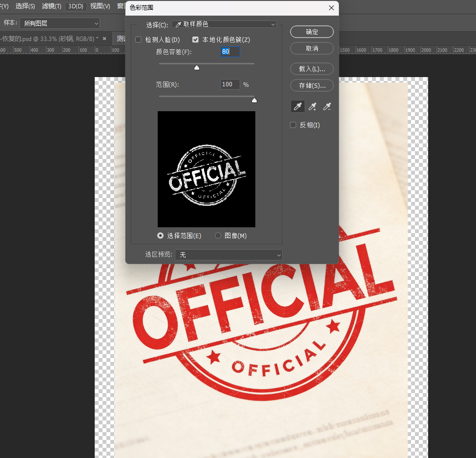Open the 选择(C) 取样颜色 dropdown
This screenshot has width=476, height=458.
[x=224, y=24]
